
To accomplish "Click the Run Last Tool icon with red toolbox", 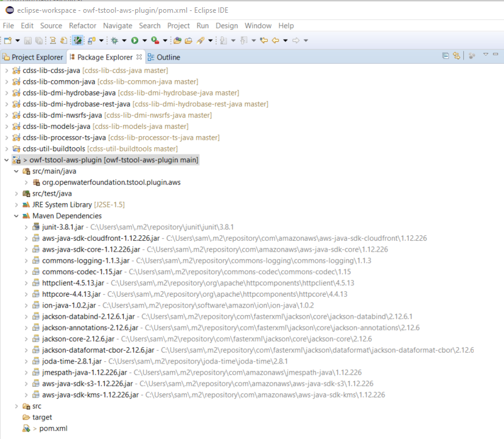I will pos(155,41).
